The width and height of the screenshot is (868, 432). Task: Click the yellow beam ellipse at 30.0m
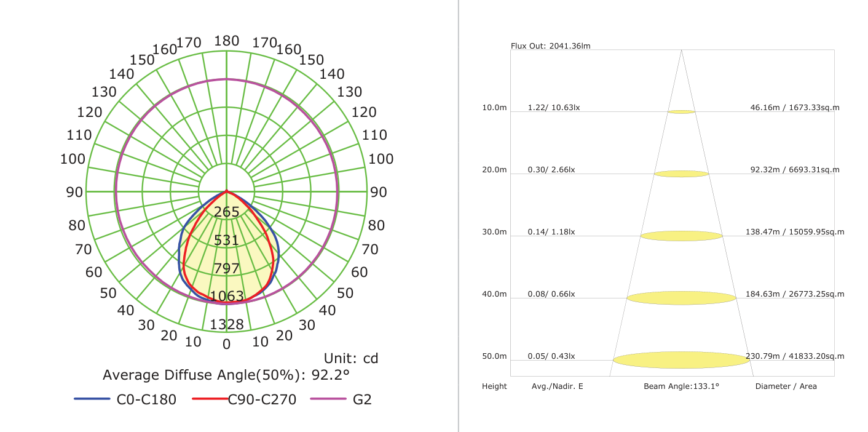[681, 236]
